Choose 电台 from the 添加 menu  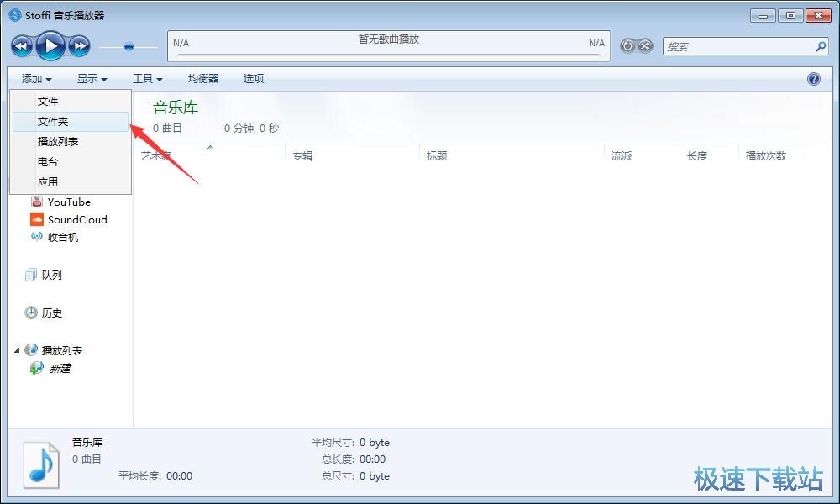(x=48, y=161)
